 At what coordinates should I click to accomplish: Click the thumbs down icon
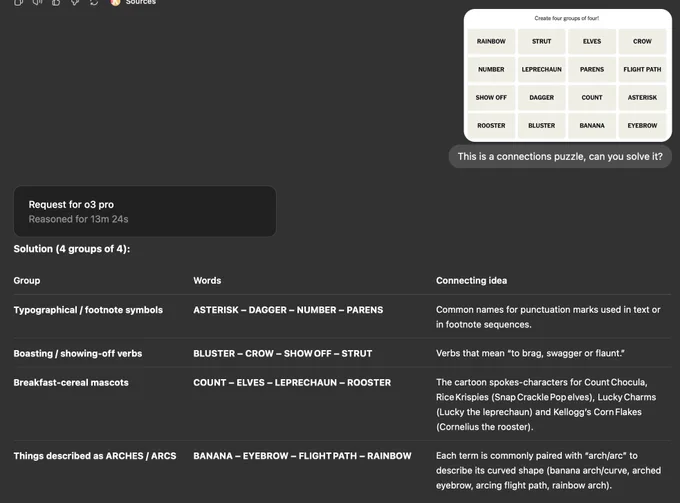tap(75, 2)
